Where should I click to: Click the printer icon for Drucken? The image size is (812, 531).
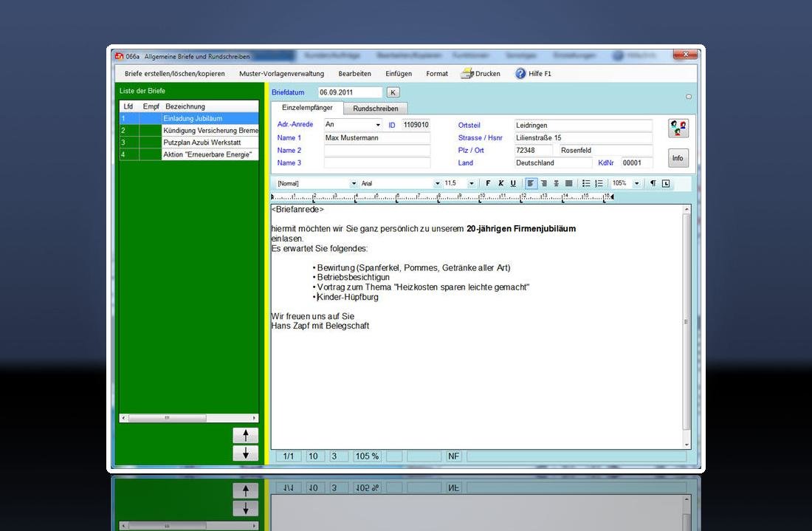pyautogui.click(x=467, y=74)
